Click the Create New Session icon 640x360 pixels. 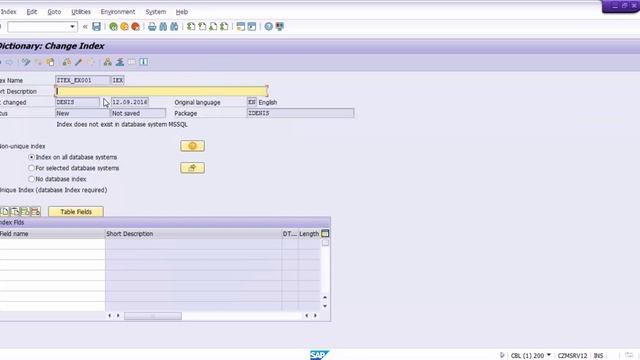241,27
